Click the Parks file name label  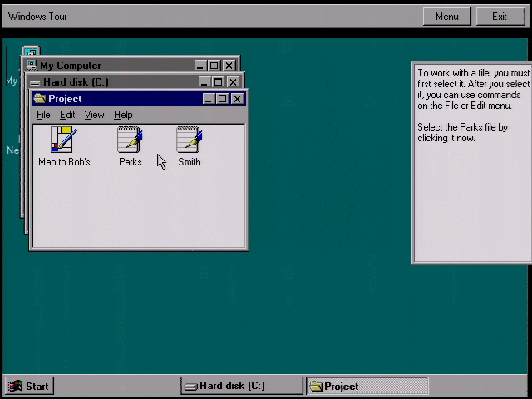tap(130, 162)
